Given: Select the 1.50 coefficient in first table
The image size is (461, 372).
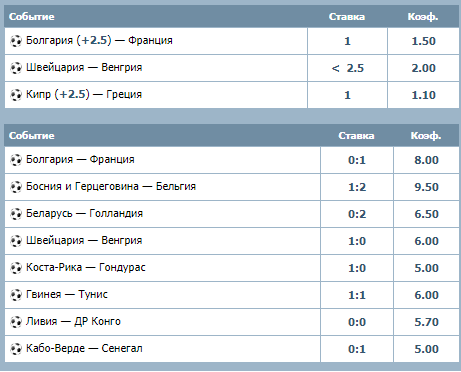Looking at the screenshot, I should pos(423,41).
